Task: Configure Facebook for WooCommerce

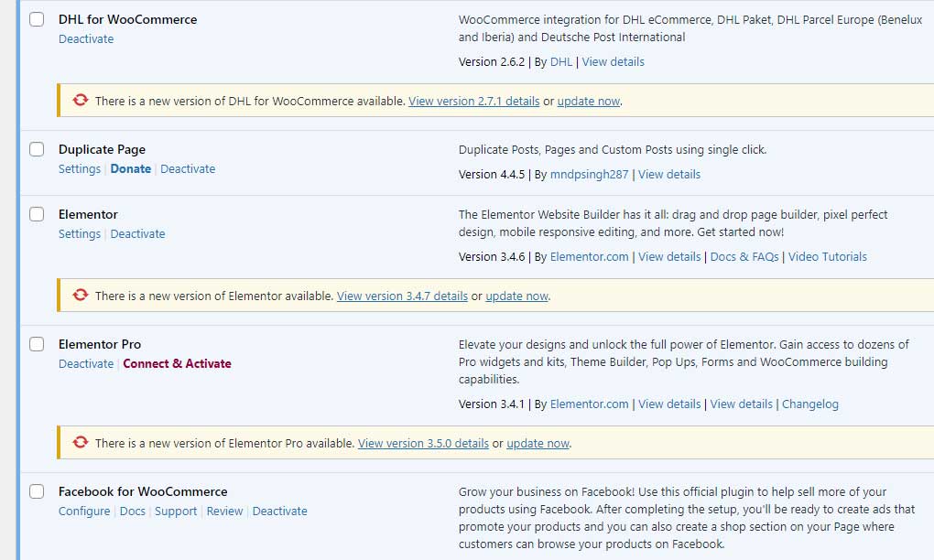Action: tap(84, 511)
